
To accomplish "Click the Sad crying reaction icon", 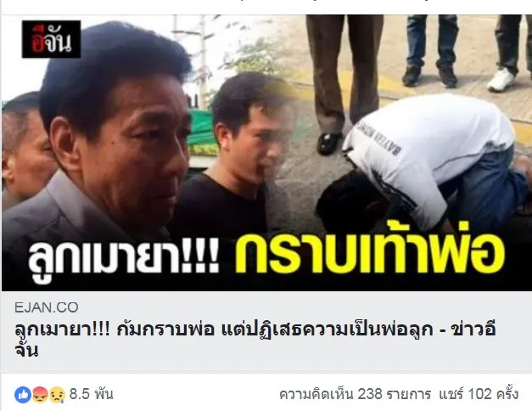I will (58, 395).
